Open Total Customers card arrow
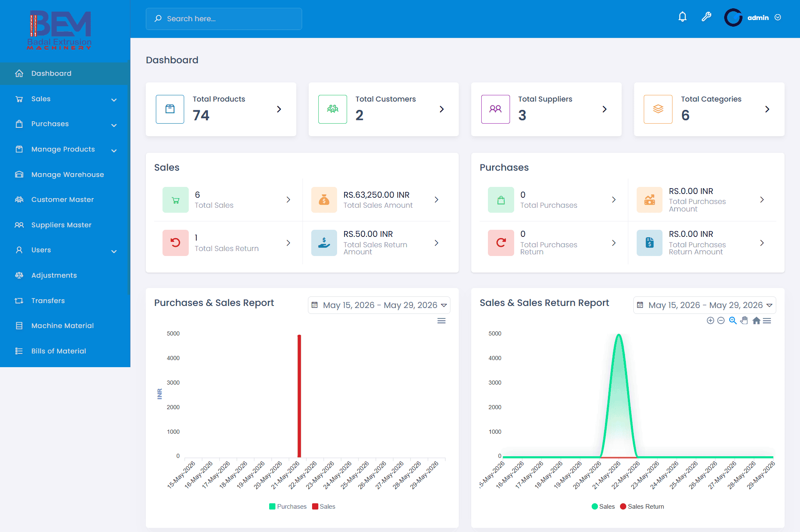The image size is (800, 532). [x=442, y=109]
